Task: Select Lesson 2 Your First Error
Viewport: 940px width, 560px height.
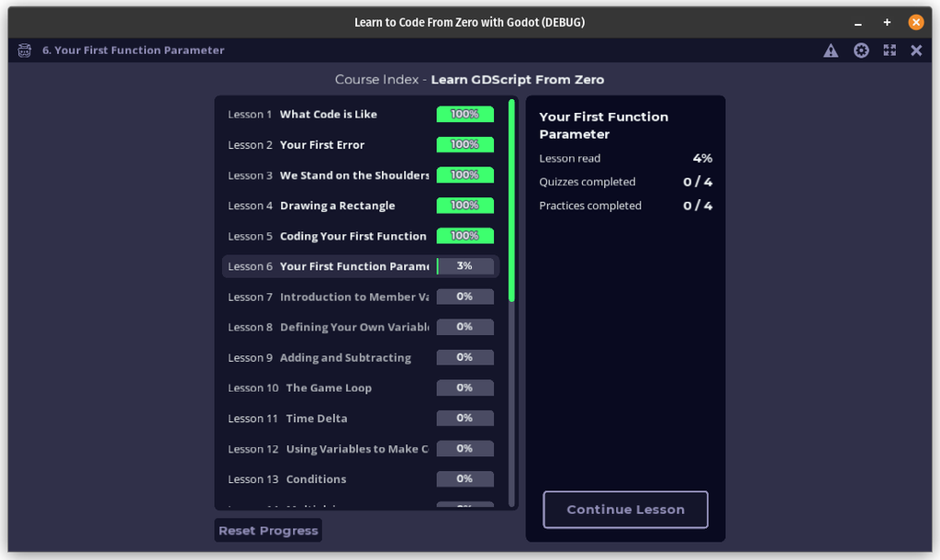Action: tap(361, 145)
